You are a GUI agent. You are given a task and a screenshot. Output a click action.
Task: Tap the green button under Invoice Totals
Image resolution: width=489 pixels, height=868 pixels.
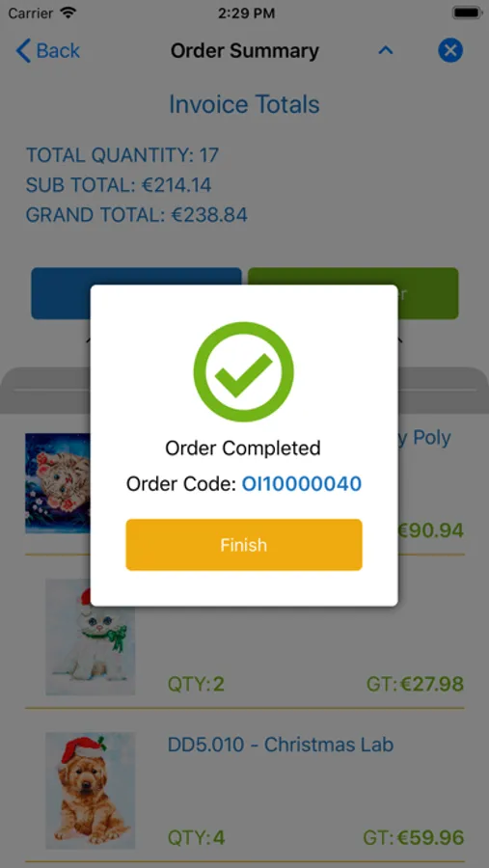[353, 293]
